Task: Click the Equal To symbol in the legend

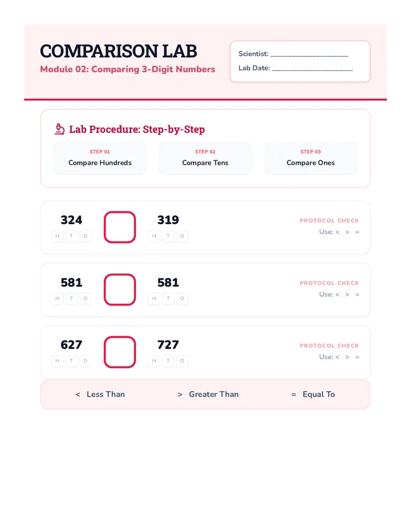Action: point(293,394)
